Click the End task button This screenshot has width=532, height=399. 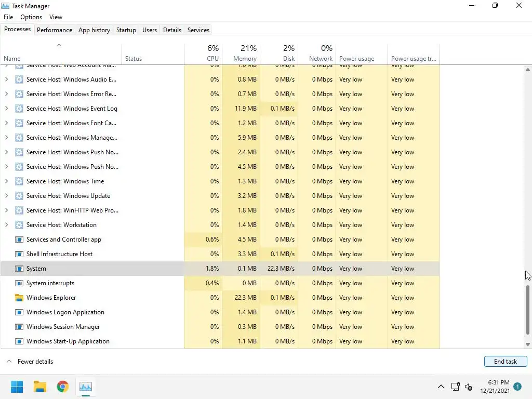[x=506, y=362]
